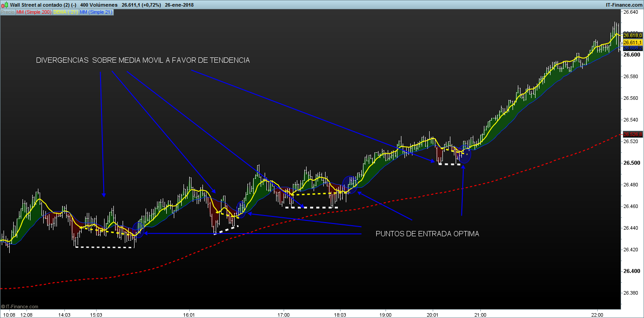This screenshot has width=644, height=318.
Task: Click the 26.560 price axis label
Action: point(630,98)
